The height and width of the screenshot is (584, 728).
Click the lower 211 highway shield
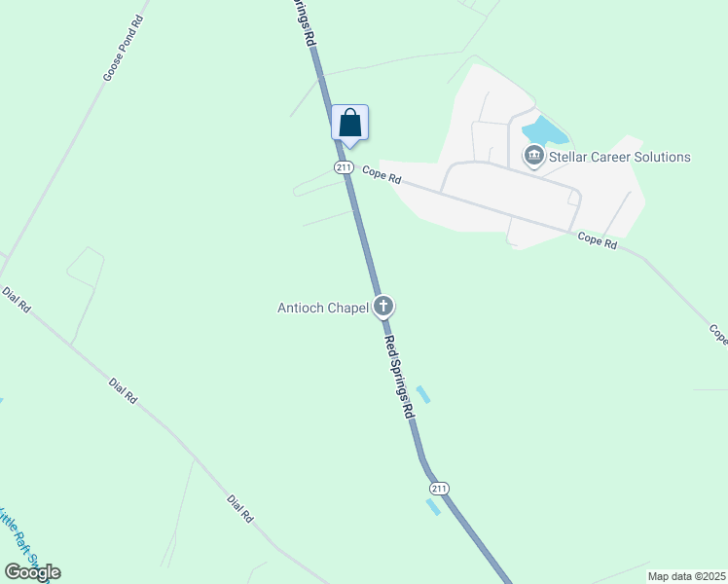pos(439,489)
